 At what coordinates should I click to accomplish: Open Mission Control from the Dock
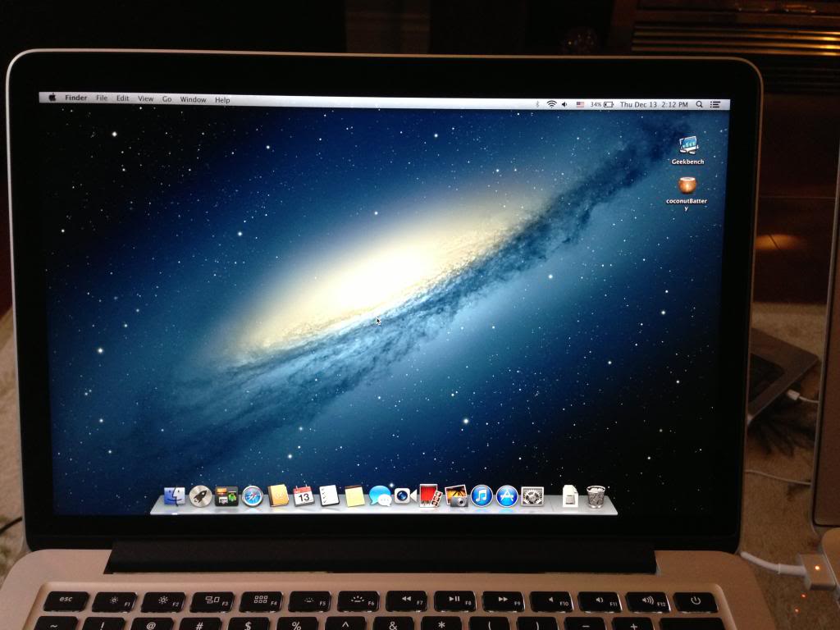point(226,496)
